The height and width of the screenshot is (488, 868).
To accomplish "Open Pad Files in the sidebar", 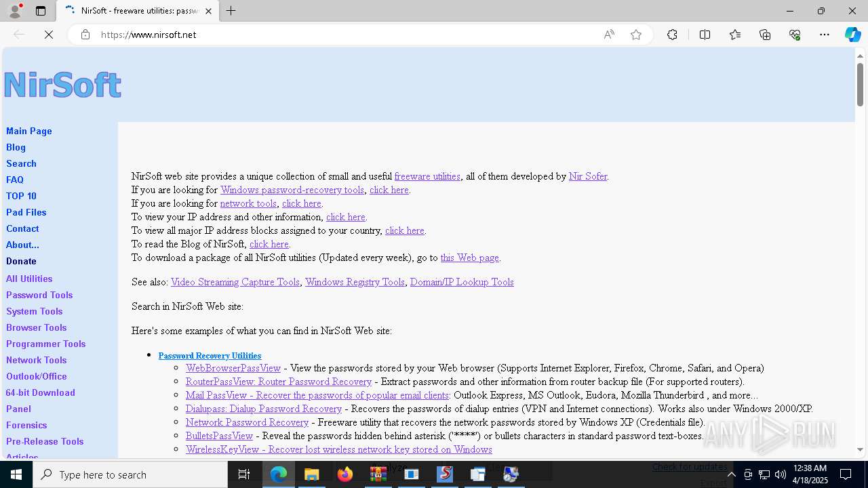I will coord(26,212).
